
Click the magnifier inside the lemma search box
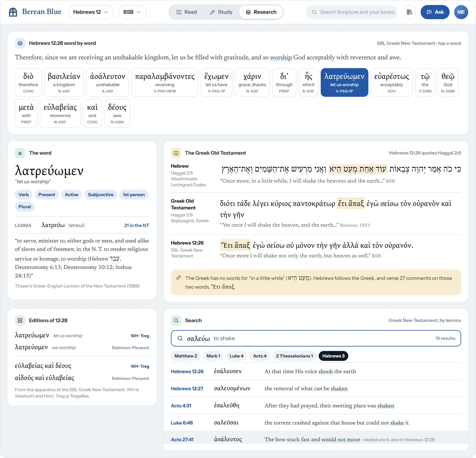coord(180,339)
